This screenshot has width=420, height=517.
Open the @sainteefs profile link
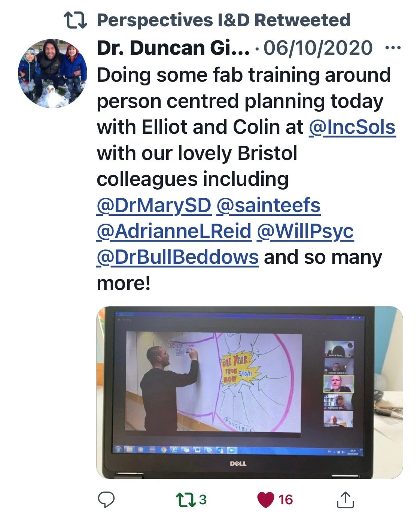tap(268, 206)
